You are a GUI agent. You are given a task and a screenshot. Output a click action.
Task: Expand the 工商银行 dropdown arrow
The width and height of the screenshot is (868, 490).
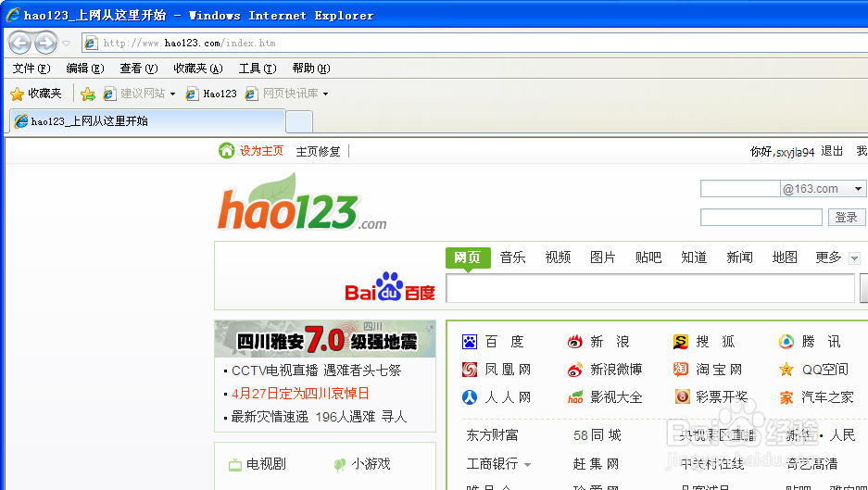coord(527,465)
